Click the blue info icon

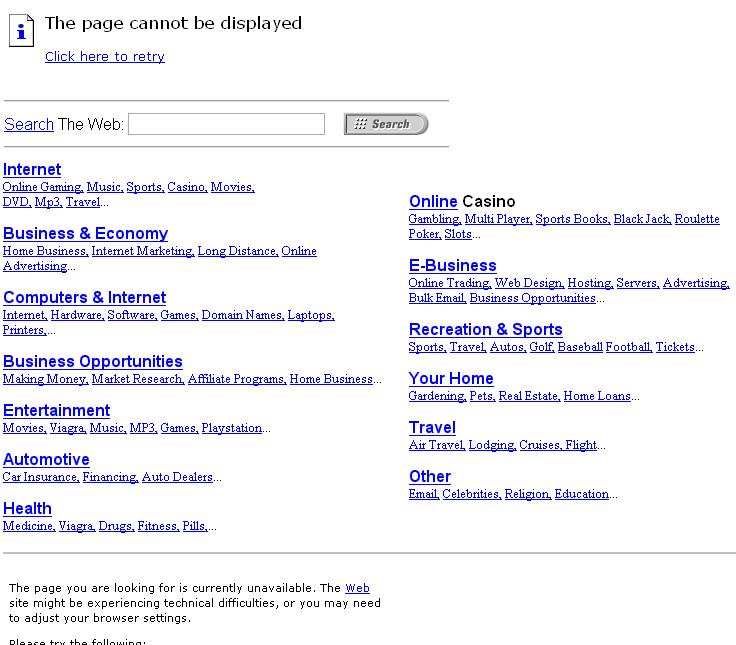coord(22,31)
